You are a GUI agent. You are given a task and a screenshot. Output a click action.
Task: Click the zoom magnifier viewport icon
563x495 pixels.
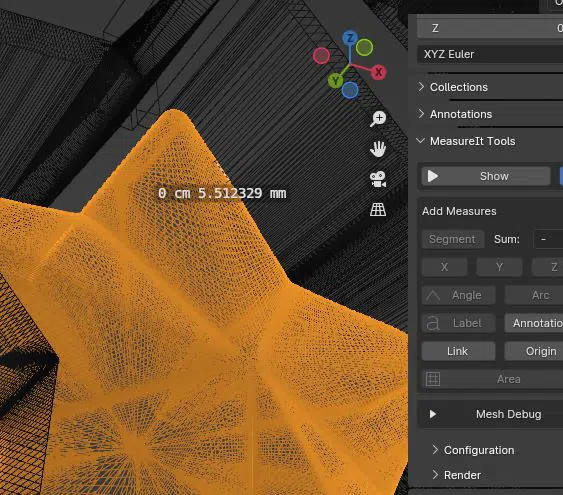378,118
